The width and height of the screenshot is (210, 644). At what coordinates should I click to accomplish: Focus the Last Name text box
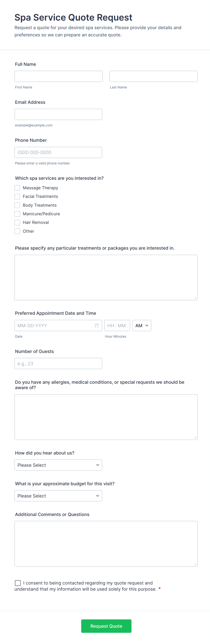pyautogui.click(x=153, y=76)
